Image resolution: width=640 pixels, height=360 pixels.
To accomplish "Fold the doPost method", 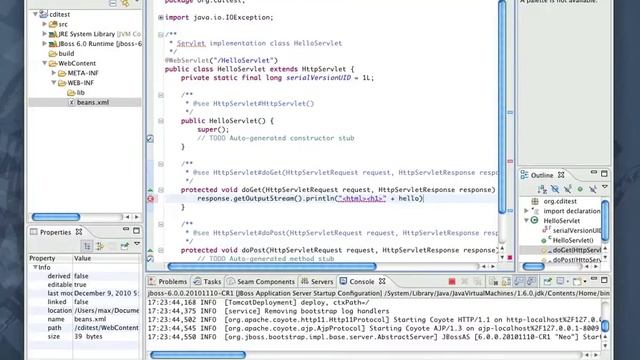I will (161, 250).
